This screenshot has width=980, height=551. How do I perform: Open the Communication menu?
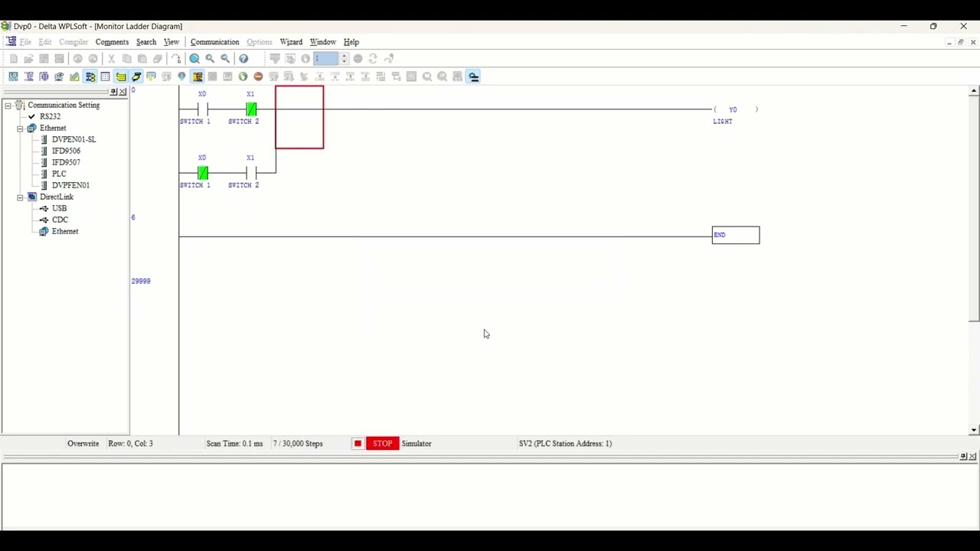point(215,42)
